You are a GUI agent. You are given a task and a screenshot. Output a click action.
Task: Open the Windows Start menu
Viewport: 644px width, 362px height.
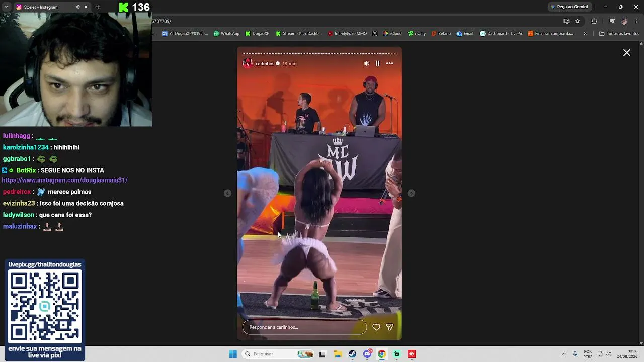pyautogui.click(x=233, y=354)
